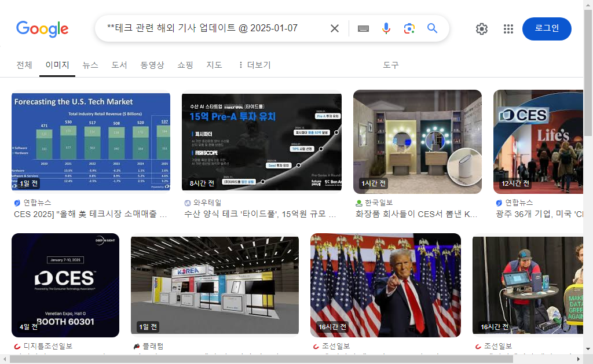Click 한국일보 source label
593x364 pixels.
pos(379,203)
